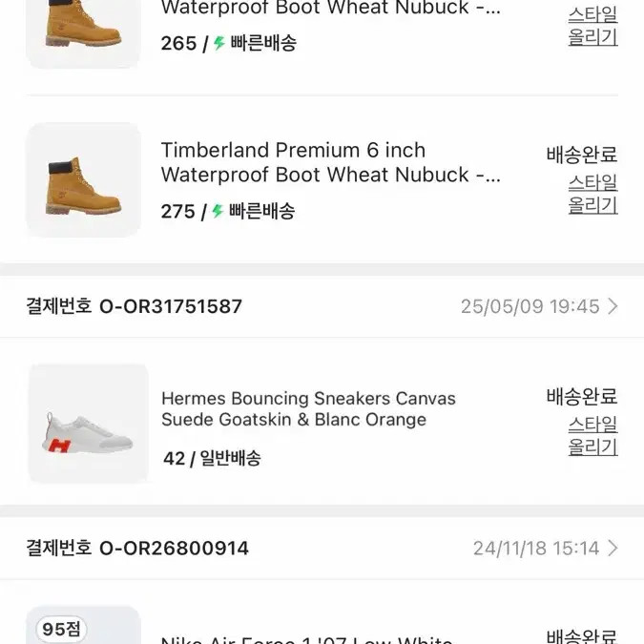The image size is (644, 644).
Task: Tap the 95점 badge on Nike item
Action: 61,629
